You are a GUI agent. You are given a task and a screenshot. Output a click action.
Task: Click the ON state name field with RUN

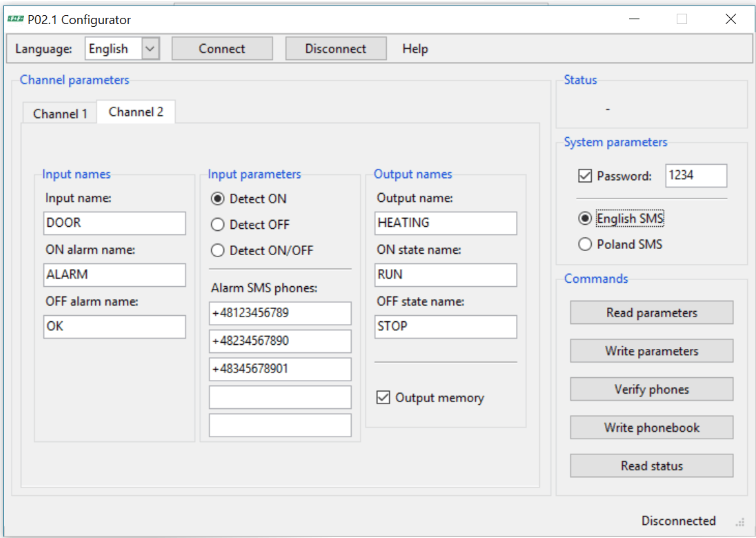click(x=446, y=275)
